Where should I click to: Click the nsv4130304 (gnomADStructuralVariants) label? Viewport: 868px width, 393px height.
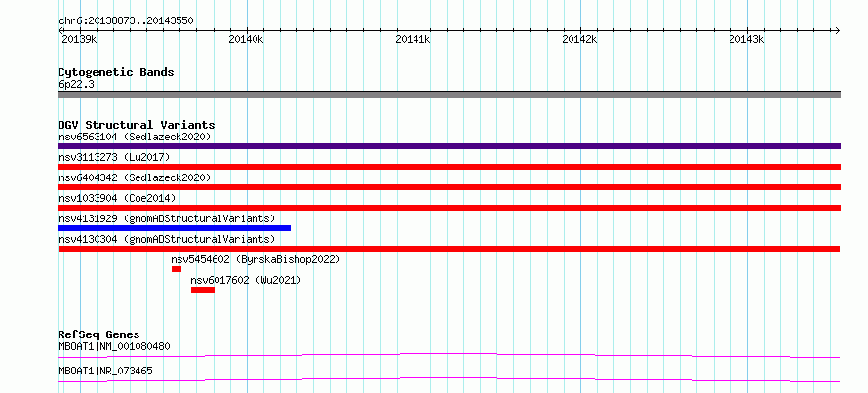point(167,239)
